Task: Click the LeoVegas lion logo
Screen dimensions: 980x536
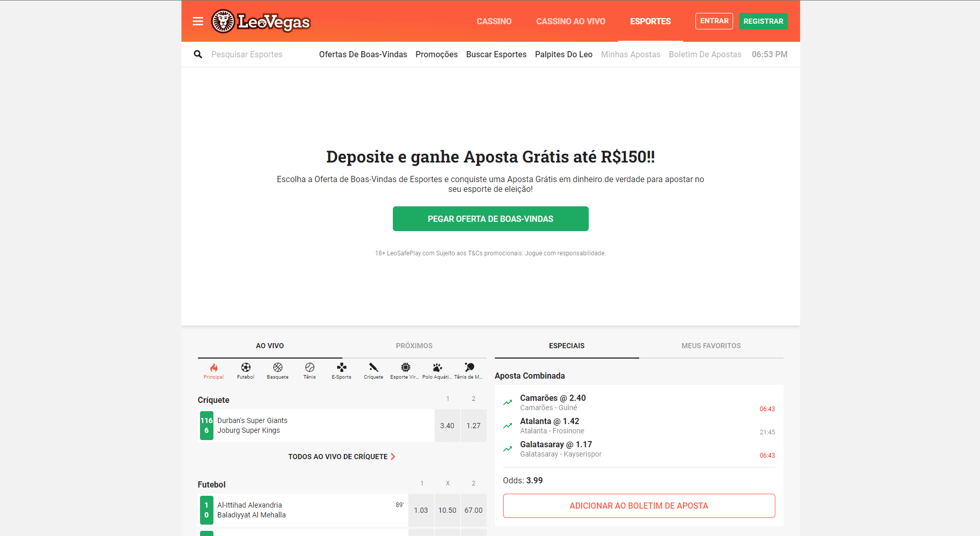Action: (x=260, y=21)
